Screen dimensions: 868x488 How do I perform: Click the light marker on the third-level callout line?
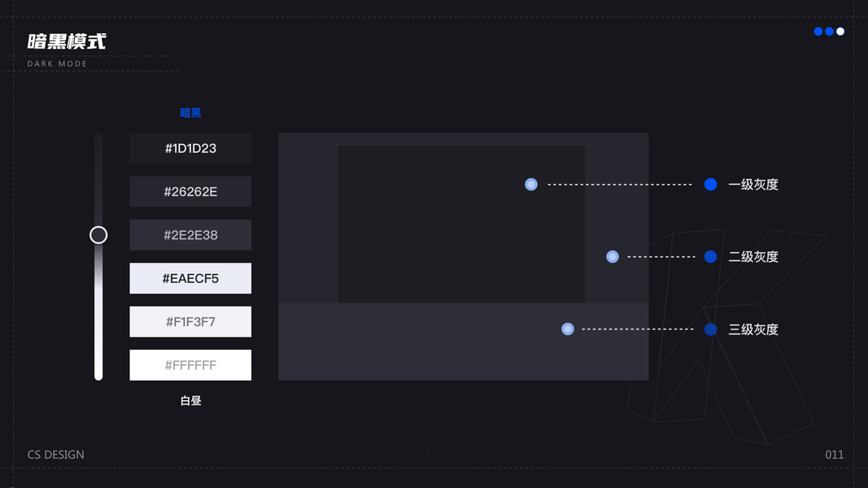coord(568,329)
